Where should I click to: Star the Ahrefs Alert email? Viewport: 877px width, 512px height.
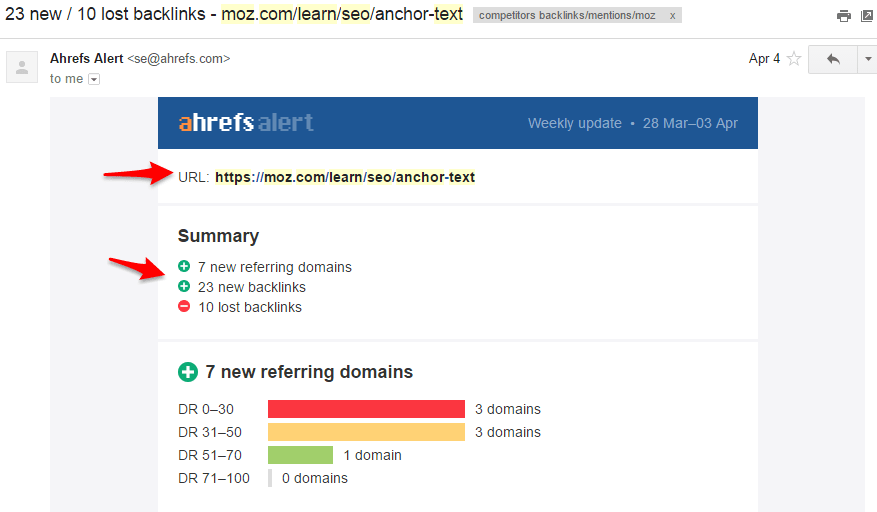(x=794, y=59)
